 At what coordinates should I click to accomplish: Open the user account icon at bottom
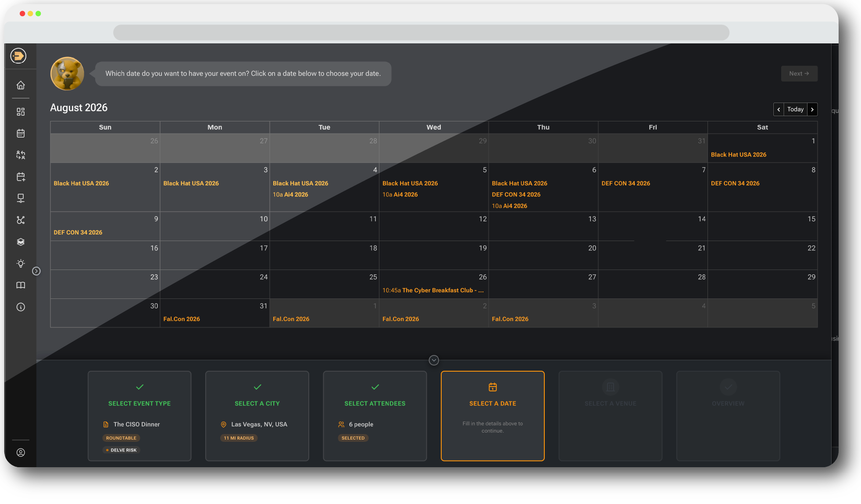point(20,453)
